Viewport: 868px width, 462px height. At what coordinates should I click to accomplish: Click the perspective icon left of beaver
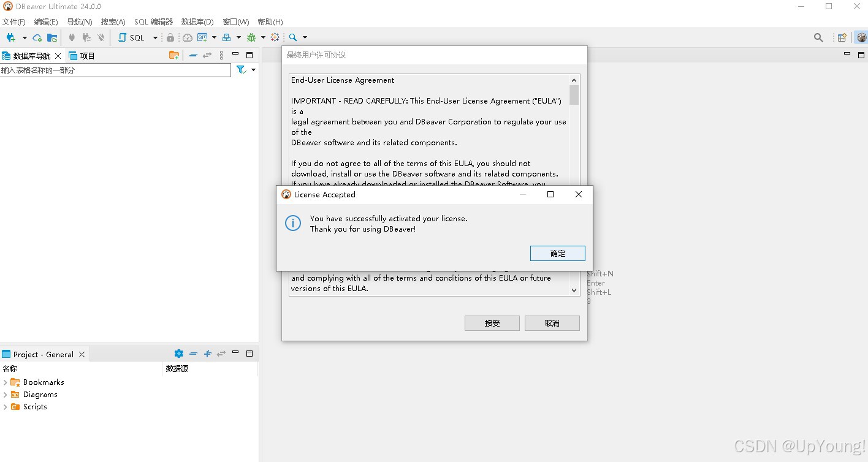[x=842, y=37]
